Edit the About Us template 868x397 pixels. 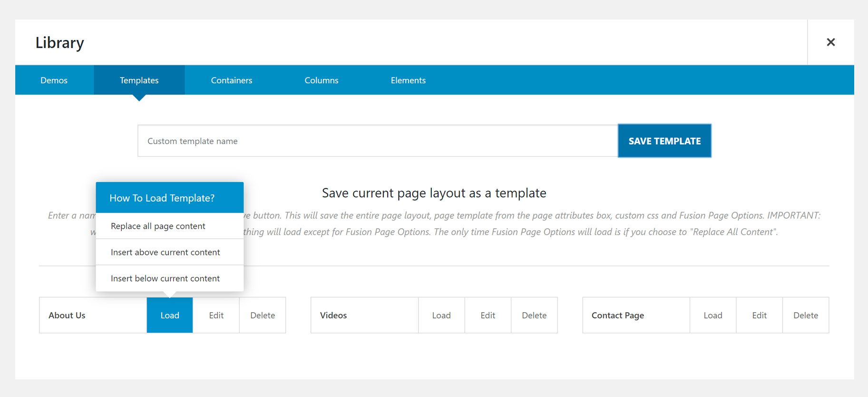pos(216,315)
